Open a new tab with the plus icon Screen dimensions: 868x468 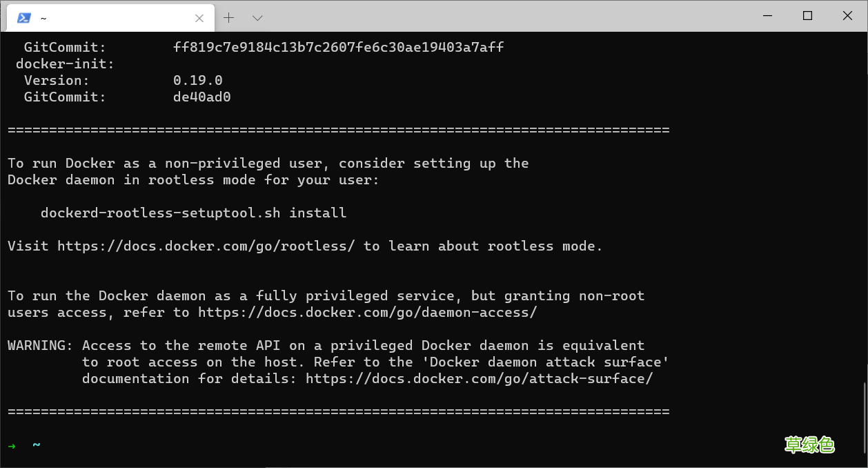[228, 17]
